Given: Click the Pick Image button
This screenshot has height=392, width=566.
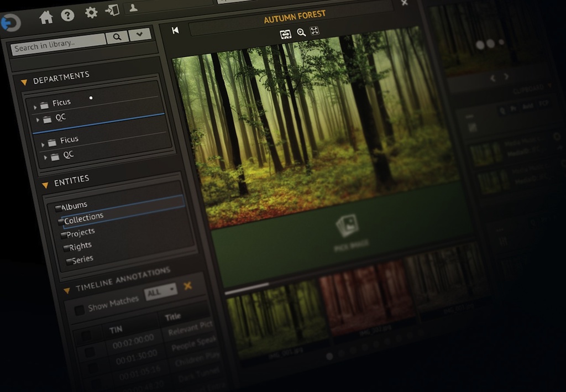Looking at the screenshot, I should click(350, 233).
